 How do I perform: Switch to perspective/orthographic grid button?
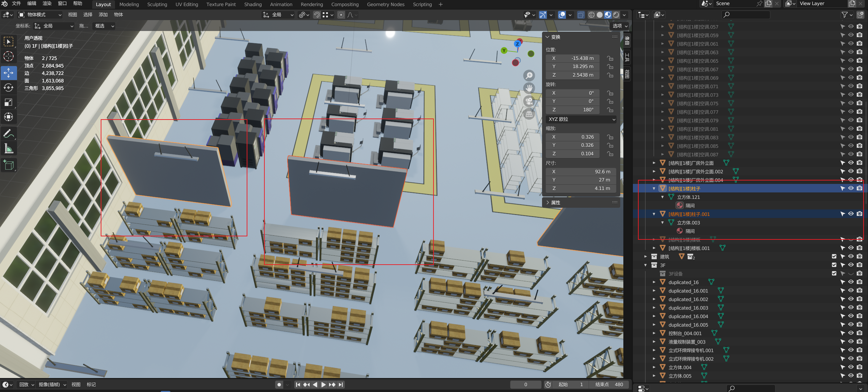coord(529,114)
